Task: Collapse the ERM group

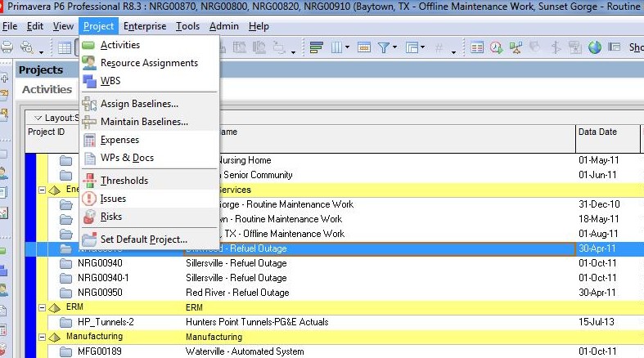Action: [x=42, y=307]
